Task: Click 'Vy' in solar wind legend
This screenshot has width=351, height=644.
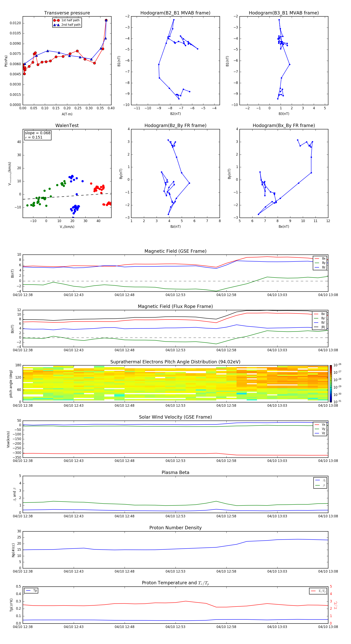Action: pyautogui.click(x=320, y=429)
